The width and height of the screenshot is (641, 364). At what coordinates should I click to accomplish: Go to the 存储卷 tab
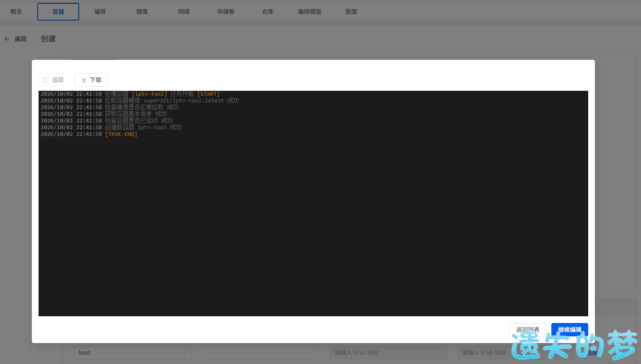(226, 12)
